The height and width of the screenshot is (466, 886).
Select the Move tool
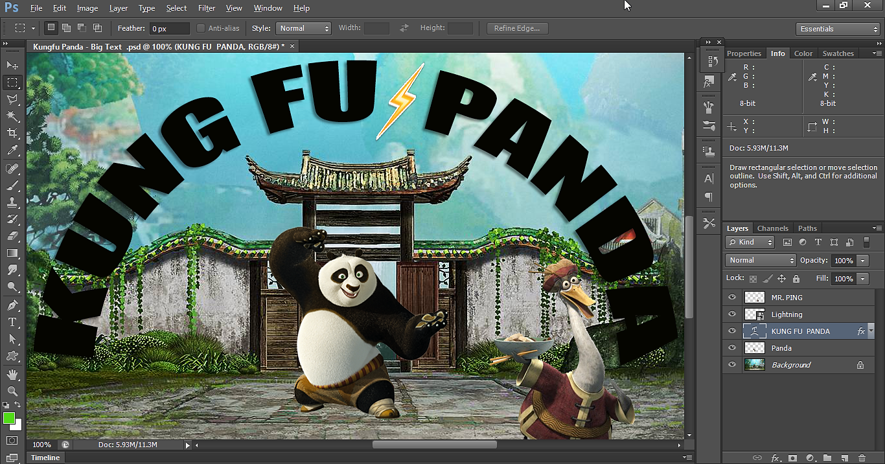click(x=12, y=66)
